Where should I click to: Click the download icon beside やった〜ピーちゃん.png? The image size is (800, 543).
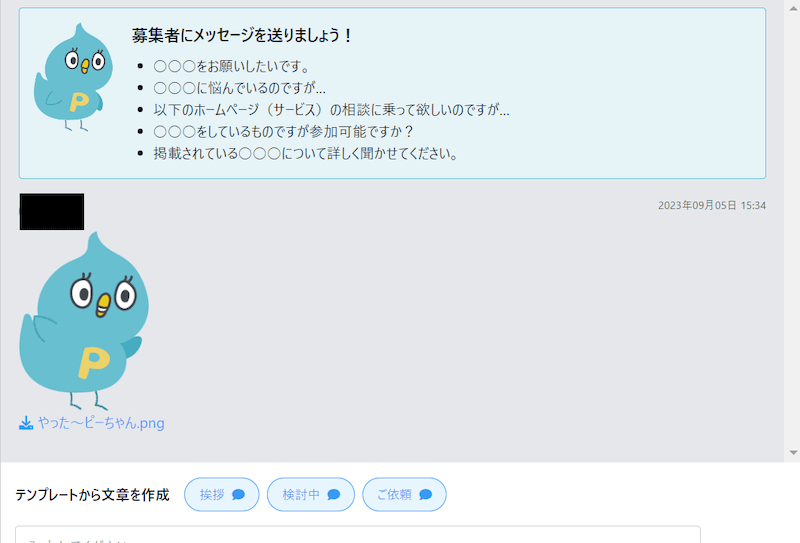26,423
